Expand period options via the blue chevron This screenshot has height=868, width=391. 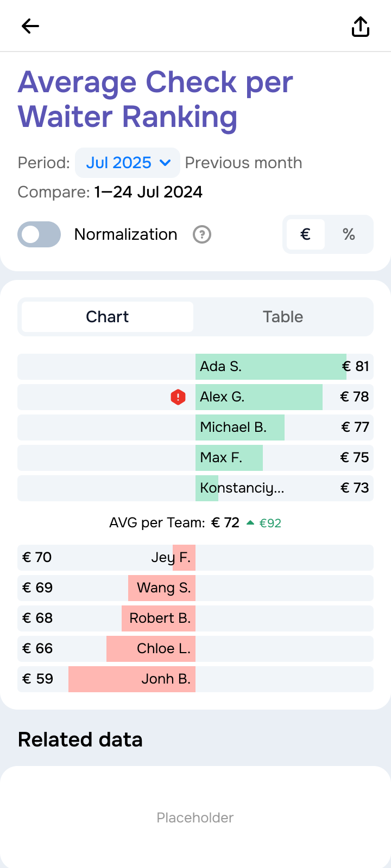tap(166, 163)
